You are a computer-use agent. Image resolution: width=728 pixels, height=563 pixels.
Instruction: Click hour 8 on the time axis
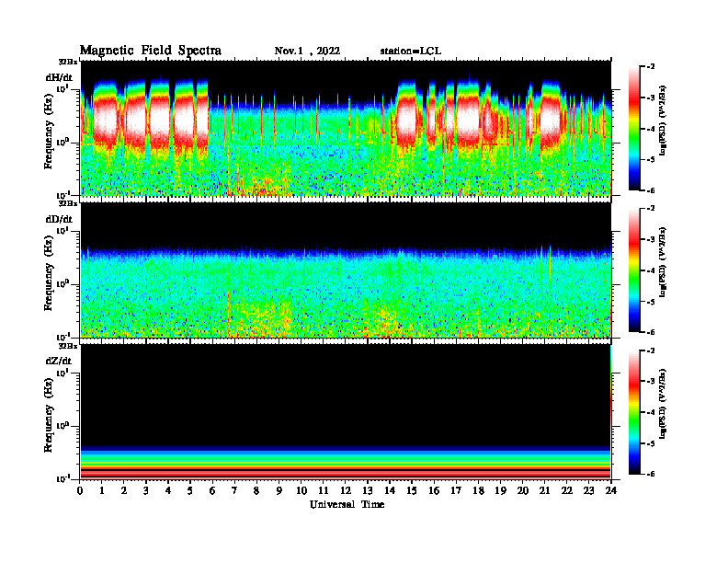coord(256,490)
